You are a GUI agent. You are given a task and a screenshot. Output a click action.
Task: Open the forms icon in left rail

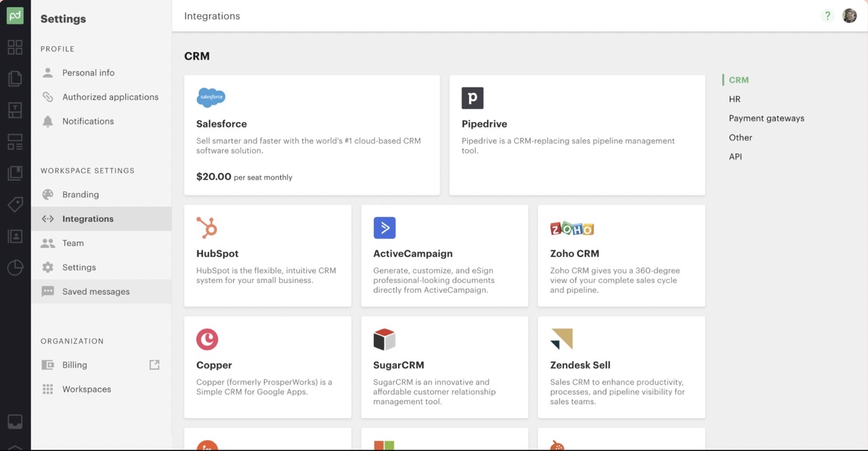point(15,142)
